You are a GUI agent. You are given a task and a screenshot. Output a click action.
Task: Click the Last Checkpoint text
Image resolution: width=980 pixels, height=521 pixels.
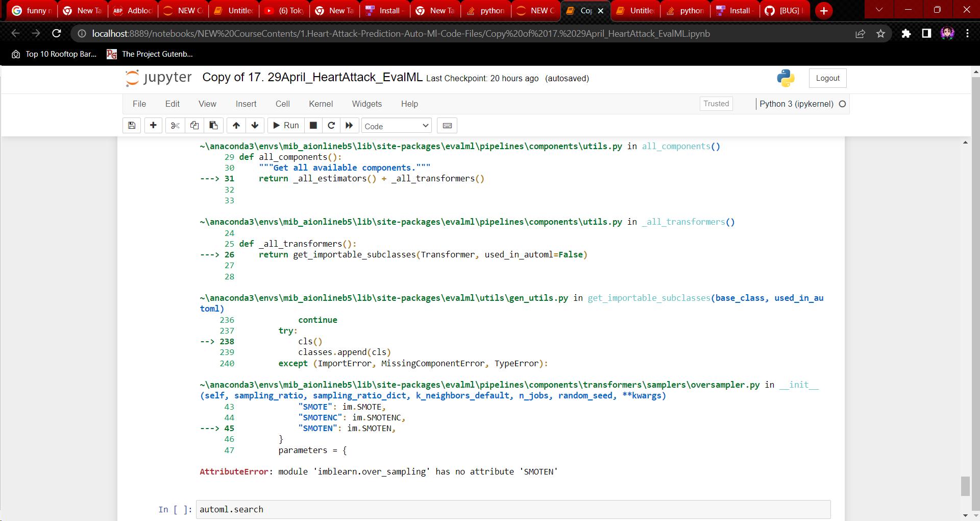(x=482, y=79)
